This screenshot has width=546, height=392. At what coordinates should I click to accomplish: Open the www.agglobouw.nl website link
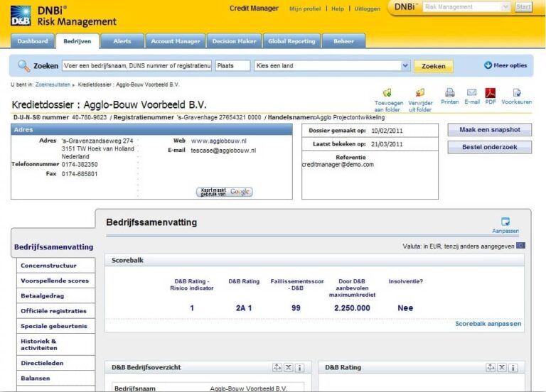click(x=219, y=141)
